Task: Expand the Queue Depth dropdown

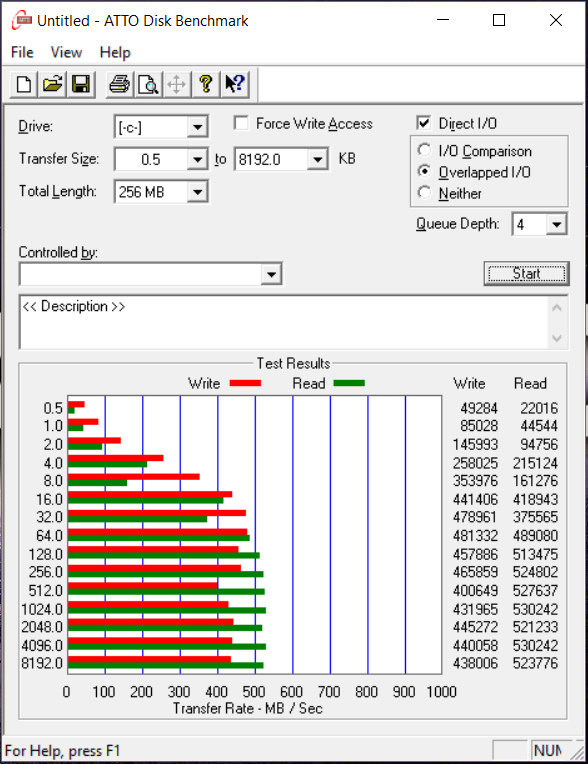Action: [x=556, y=225]
